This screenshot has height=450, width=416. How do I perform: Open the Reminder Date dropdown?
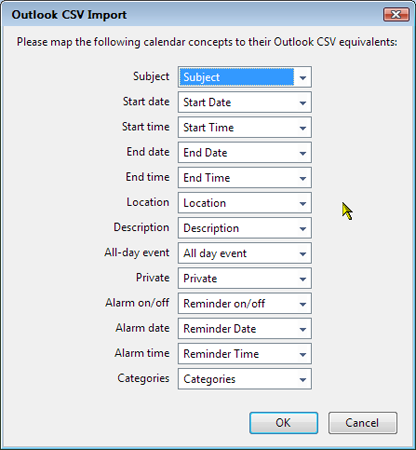(x=245, y=329)
